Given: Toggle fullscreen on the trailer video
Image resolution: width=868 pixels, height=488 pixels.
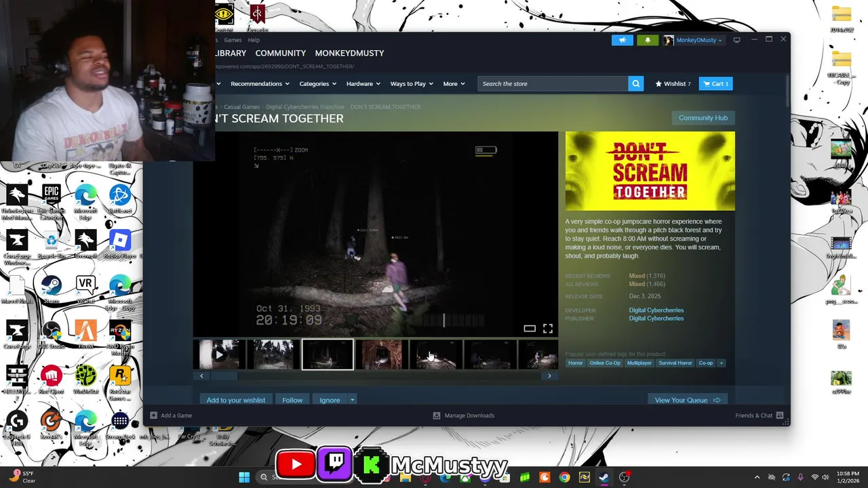Looking at the screenshot, I should [x=547, y=329].
